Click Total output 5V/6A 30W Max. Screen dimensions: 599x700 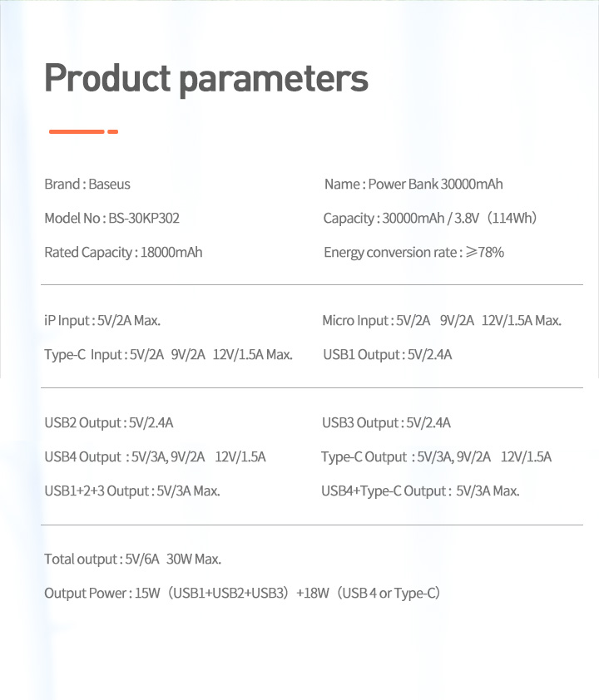[132, 560]
